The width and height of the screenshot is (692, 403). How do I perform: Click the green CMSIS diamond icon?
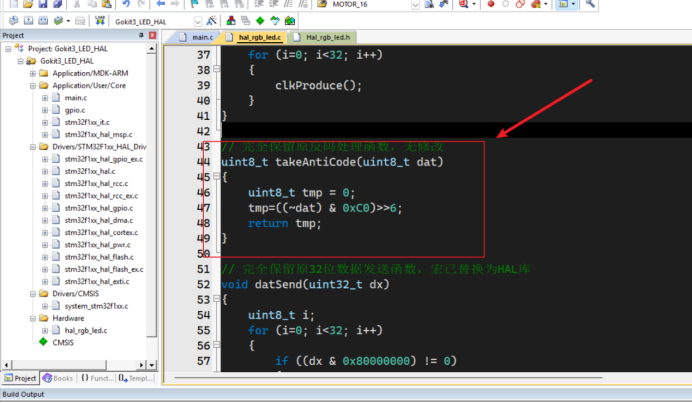pyautogui.click(x=43, y=341)
